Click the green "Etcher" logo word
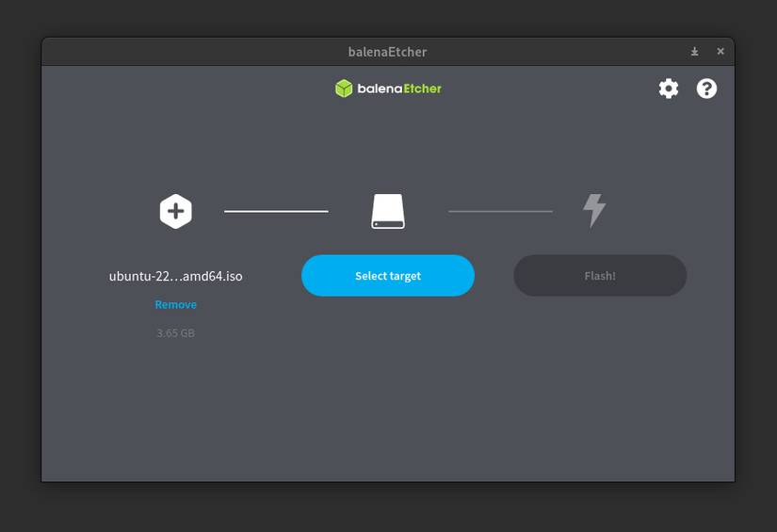The image size is (777, 532). point(422,89)
